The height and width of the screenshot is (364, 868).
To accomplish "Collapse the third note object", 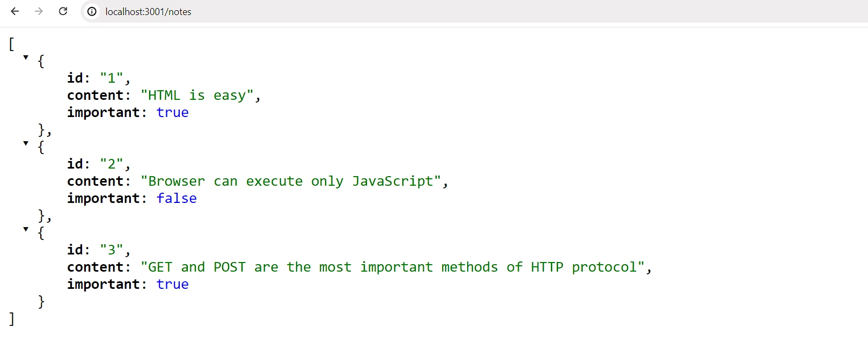I will pos(26,229).
